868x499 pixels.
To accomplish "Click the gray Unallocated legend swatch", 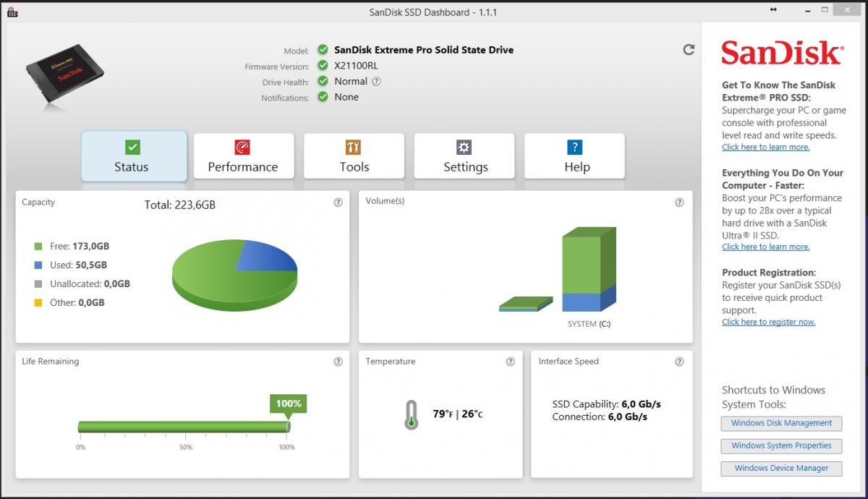I will click(x=38, y=284).
